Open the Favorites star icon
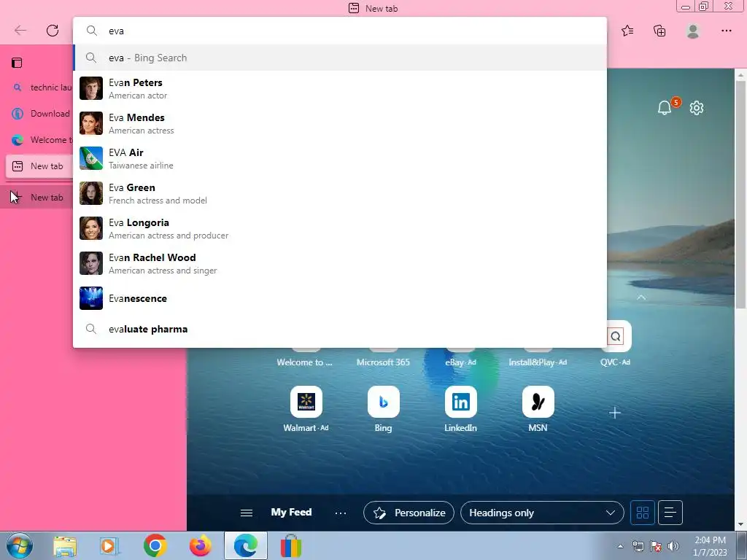This screenshot has width=747, height=560. (627, 31)
